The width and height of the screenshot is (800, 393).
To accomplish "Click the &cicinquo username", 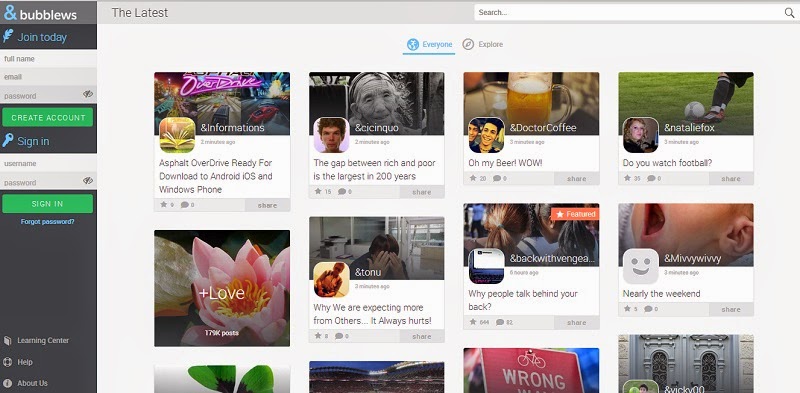I will (377, 128).
